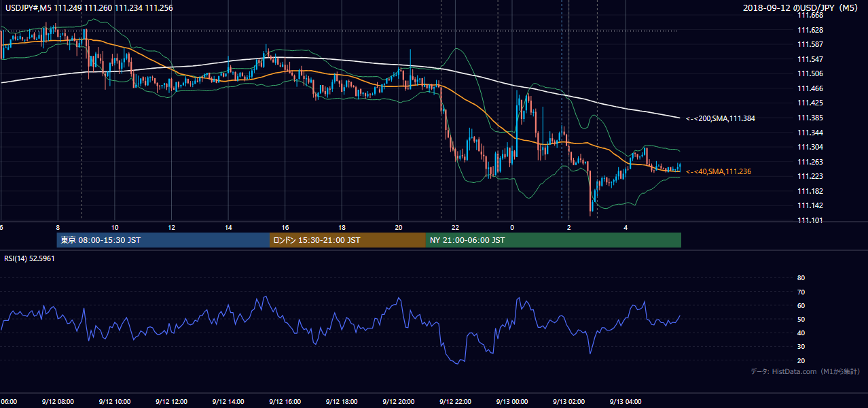Click hour 14 on the price chart time axis
868x408 pixels.
pyautogui.click(x=228, y=227)
